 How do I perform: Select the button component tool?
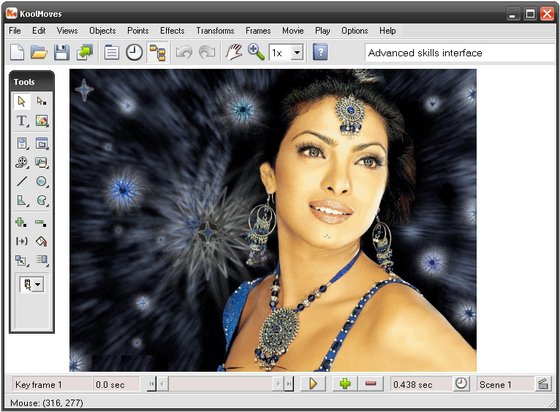click(x=22, y=143)
